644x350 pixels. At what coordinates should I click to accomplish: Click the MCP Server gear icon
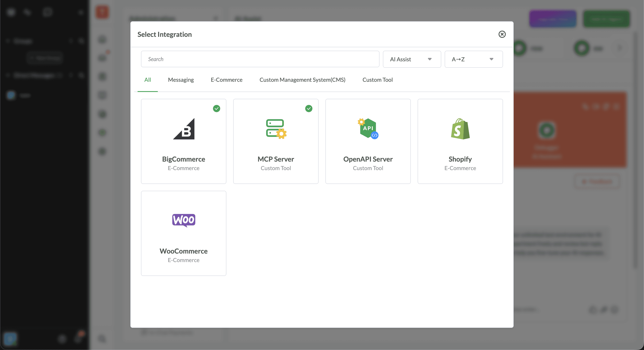(281, 134)
